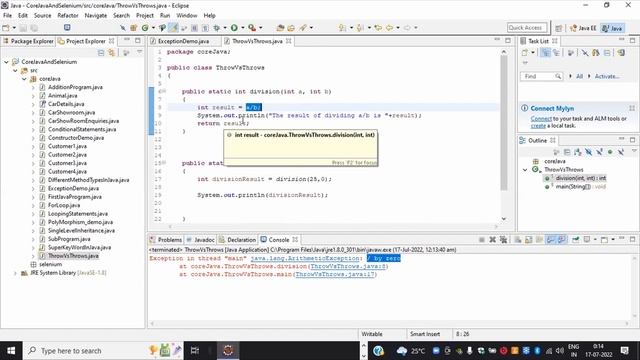Open the Debug button dropdown arrow
Screen dimensions: 640x360
pyautogui.click(x=224, y=28)
